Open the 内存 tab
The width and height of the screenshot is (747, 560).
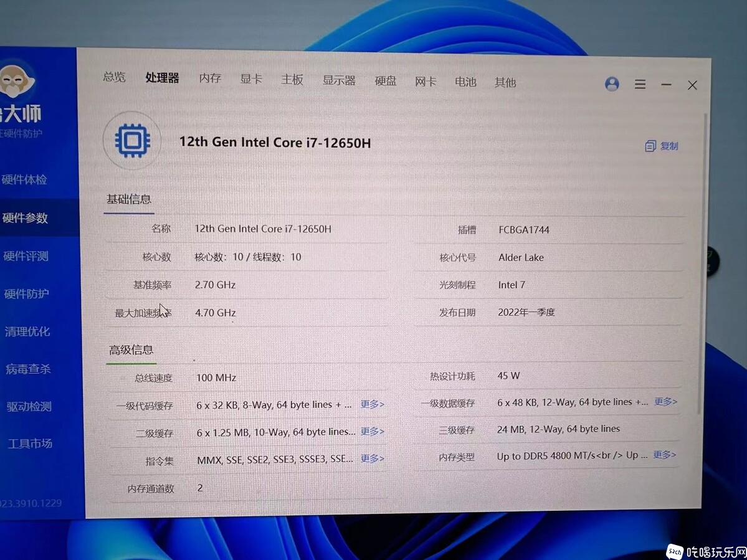pos(210,78)
